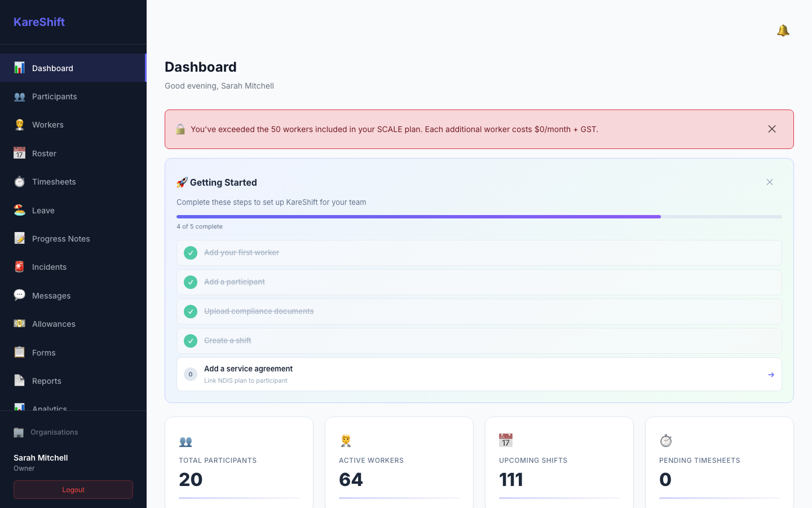Click the Timesheets stopwatch icon
Image resolution: width=812 pixels, height=508 pixels.
point(19,182)
